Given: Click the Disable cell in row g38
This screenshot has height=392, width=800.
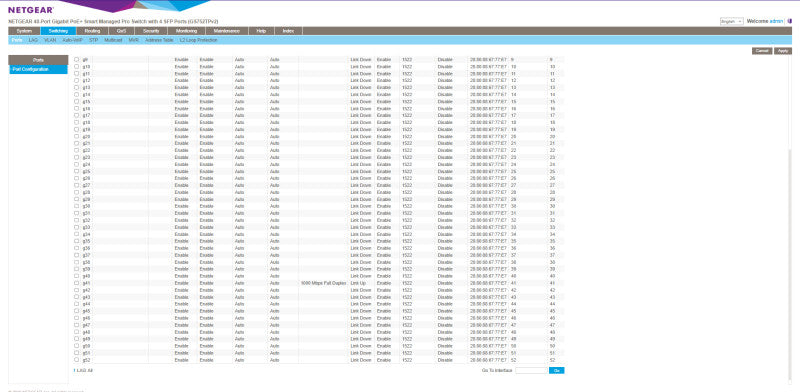Looking at the screenshot, I should (445, 262).
